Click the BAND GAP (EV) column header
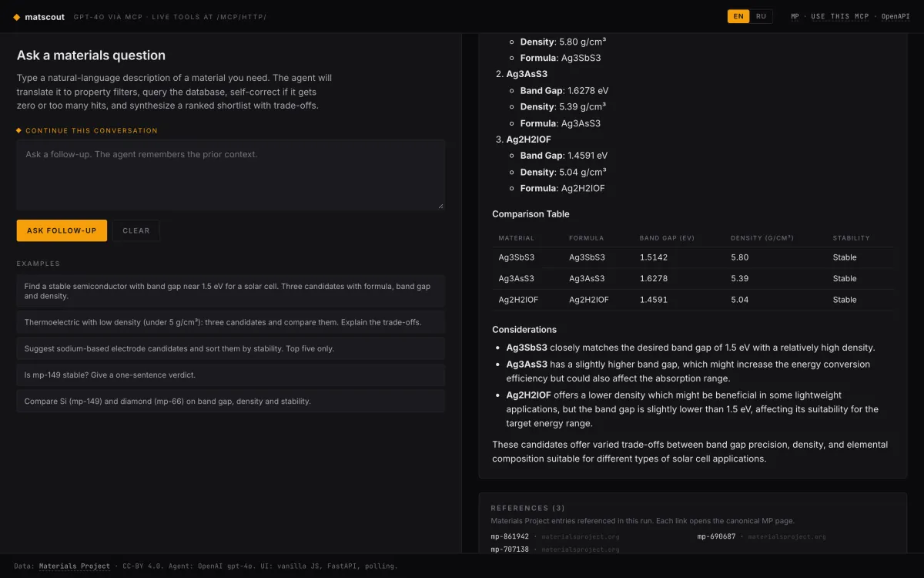924x578 pixels. tap(667, 238)
